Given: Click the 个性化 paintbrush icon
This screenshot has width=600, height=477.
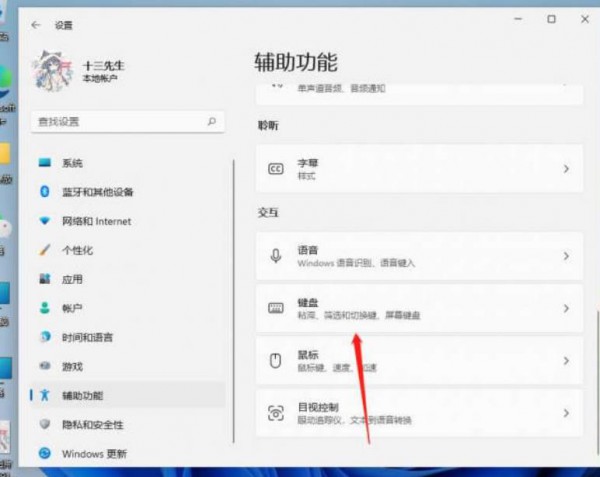Looking at the screenshot, I should point(45,250).
